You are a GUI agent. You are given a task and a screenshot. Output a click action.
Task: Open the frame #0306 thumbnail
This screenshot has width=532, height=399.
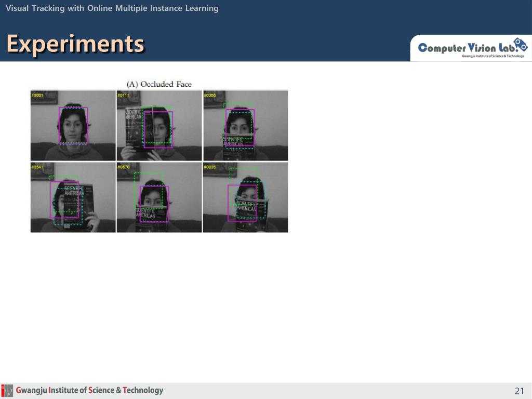[x=246, y=126]
